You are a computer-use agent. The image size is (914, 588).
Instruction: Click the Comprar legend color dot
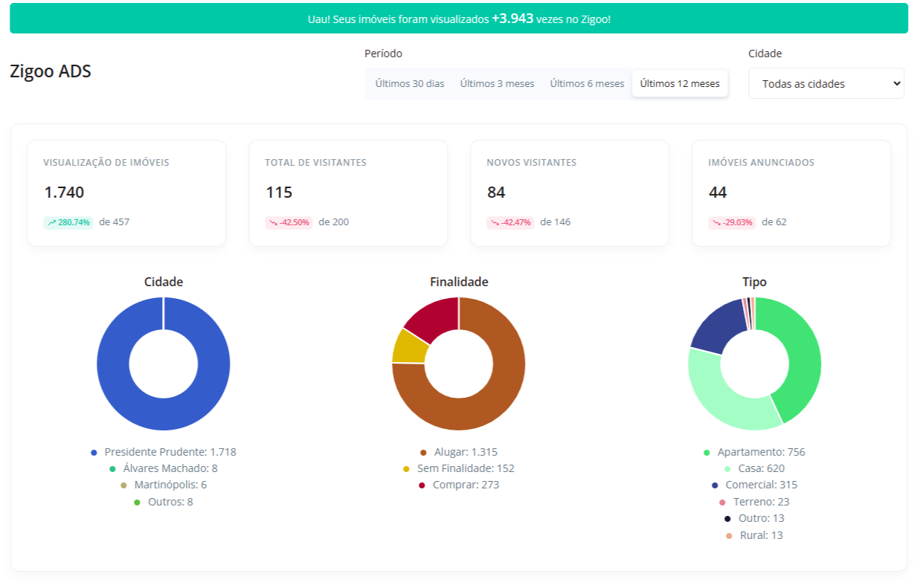point(422,485)
